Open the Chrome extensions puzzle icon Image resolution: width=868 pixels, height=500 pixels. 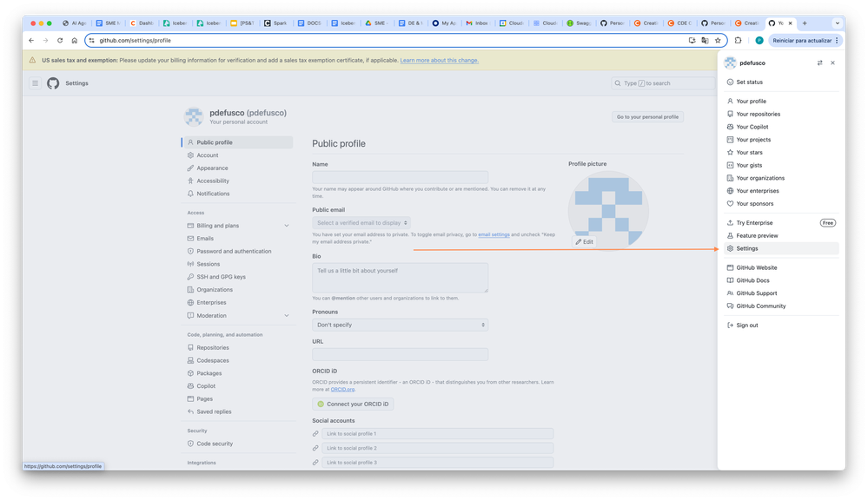click(738, 41)
